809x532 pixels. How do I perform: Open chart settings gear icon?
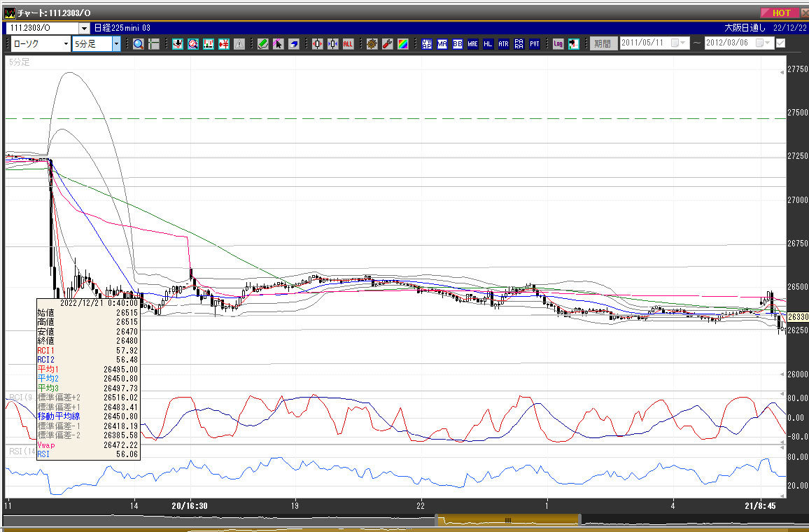pos(372,44)
